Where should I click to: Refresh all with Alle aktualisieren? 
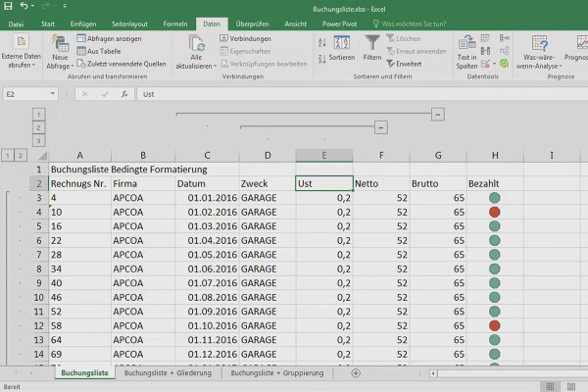point(196,52)
